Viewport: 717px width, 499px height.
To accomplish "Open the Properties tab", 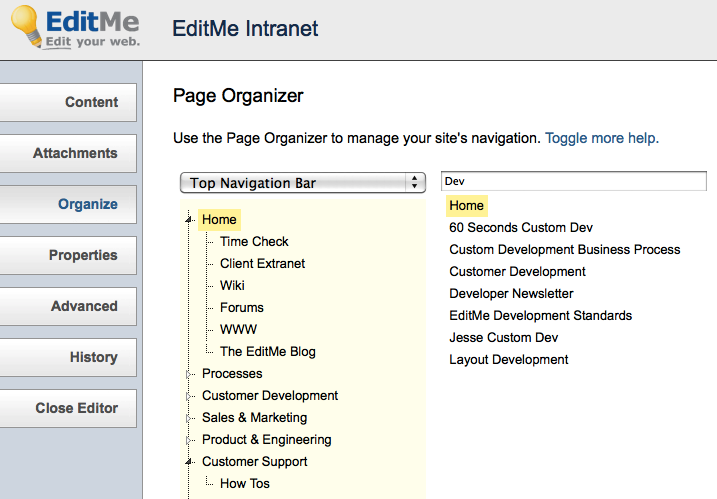I will point(68,255).
